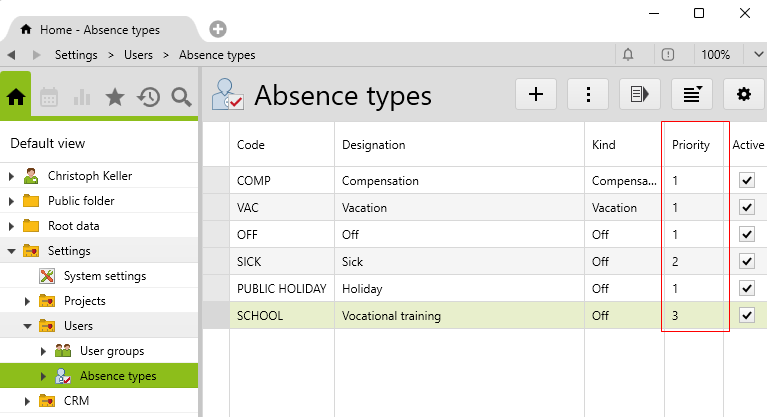767x417 pixels.
Task: Select the Home - Absence types tab
Action: pyautogui.click(x=98, y=30)
